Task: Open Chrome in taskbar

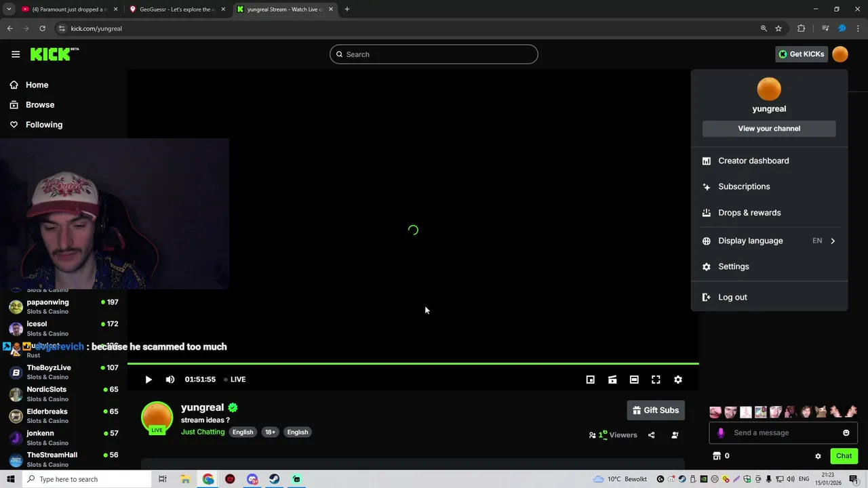Action: point(208,479)
